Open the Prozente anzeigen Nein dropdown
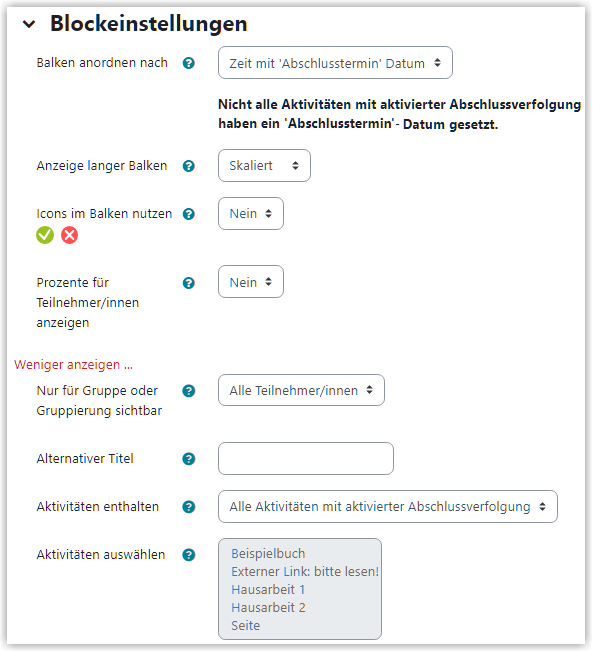Image resolution: width=593 pixels, height=652 pixels. pos(251,282)
